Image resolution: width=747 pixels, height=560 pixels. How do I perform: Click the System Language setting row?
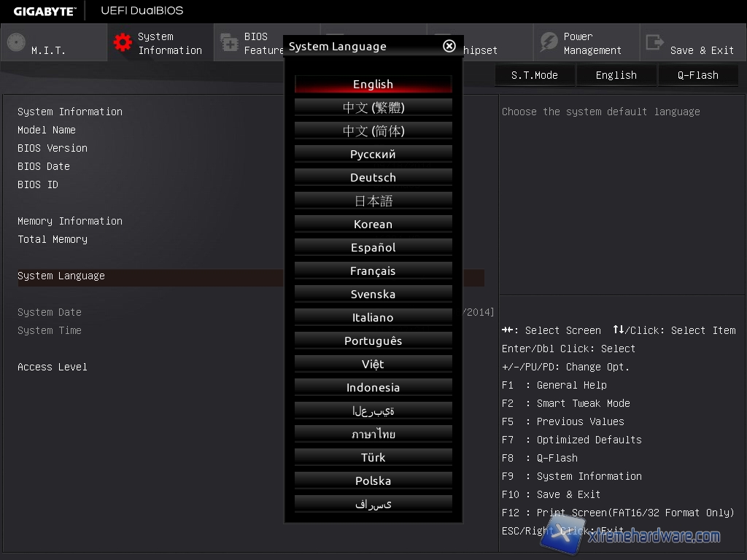coord(146,276)
